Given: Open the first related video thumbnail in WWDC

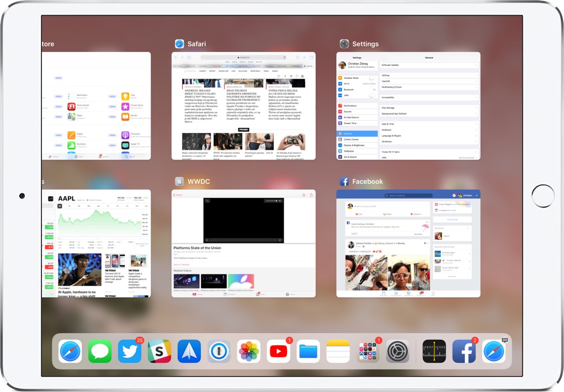Looking at the screenshot, I should pyautogui.click(x=187, y=281).
